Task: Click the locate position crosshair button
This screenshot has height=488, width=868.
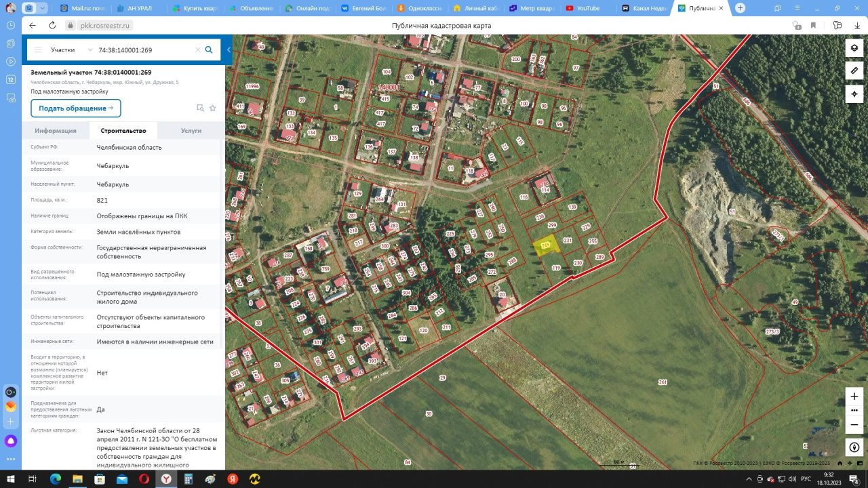Action: point(854,93)
